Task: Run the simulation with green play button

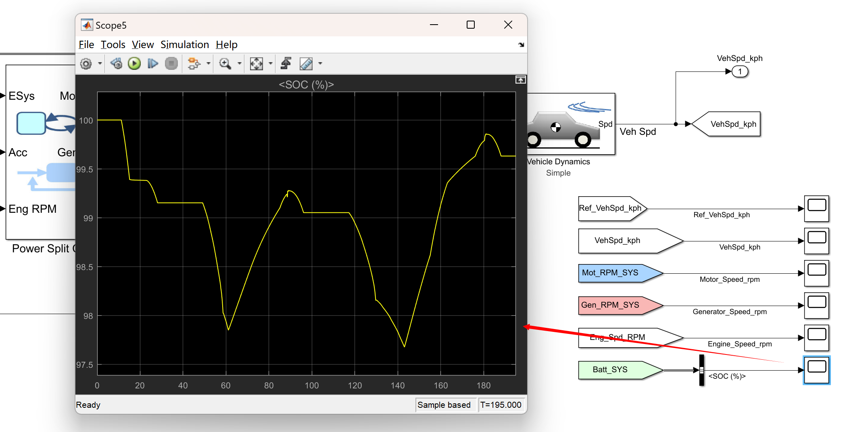Action: tap(134, 63)
